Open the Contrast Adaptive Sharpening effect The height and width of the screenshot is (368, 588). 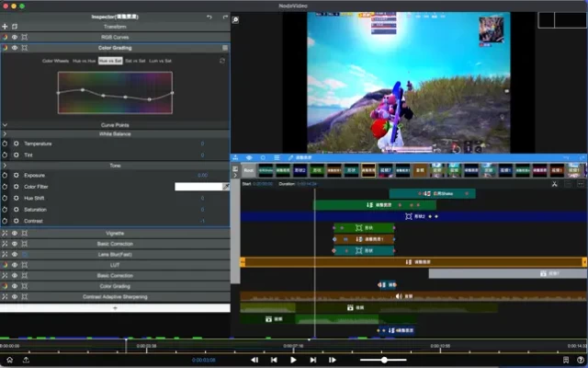pos(115,297)
